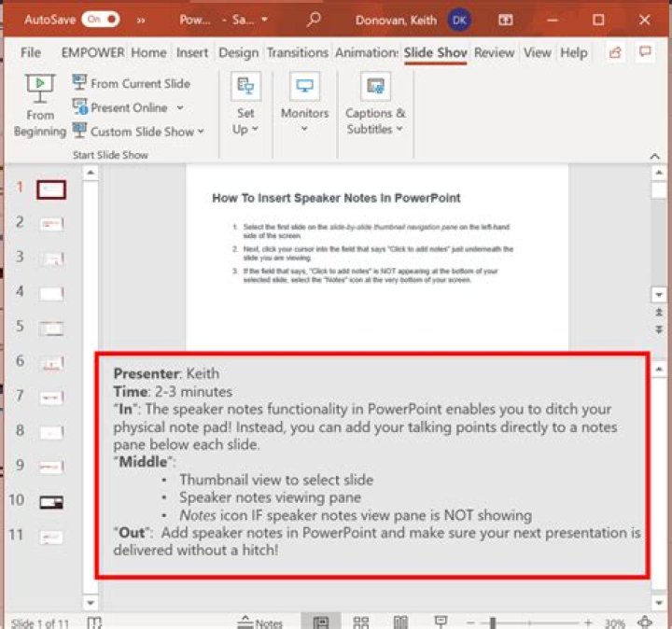The height and width of the screenshot is (629, 672).
Task: Select slide 4 thumbnail
Action: (51, 294)
